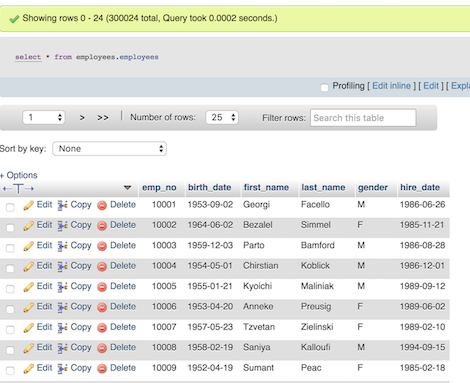This screenshot has height=383, width=470.
Task: Click the pencil edit icon for row 10001
Action: 28,205
